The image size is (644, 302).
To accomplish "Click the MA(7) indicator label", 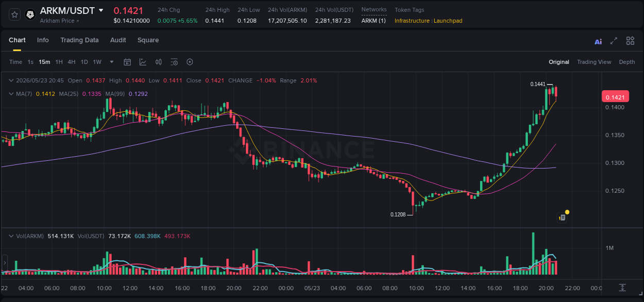I will [x=24, y=94].
